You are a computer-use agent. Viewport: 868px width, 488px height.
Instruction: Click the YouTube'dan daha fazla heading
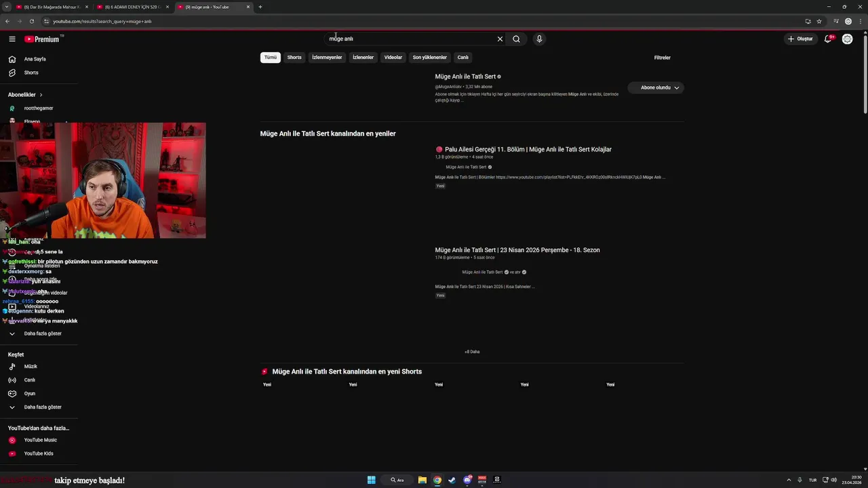coord(39,428)
